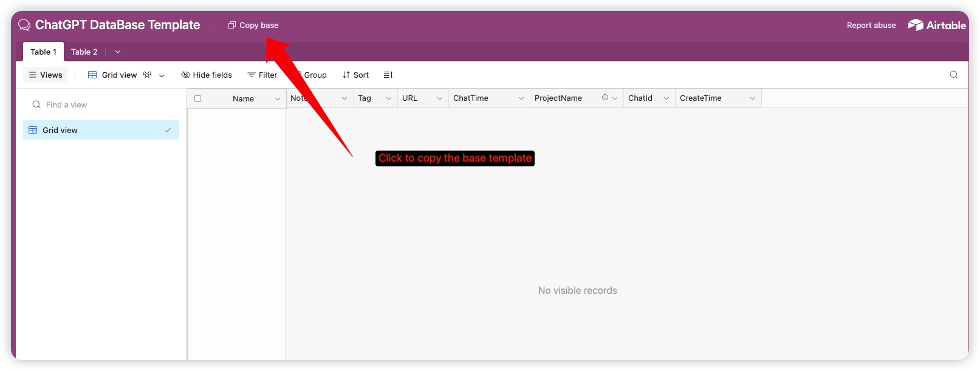Open the ProjectName column dropdown arrow
This screenshot has width=980, height=371.
[615, 98]
